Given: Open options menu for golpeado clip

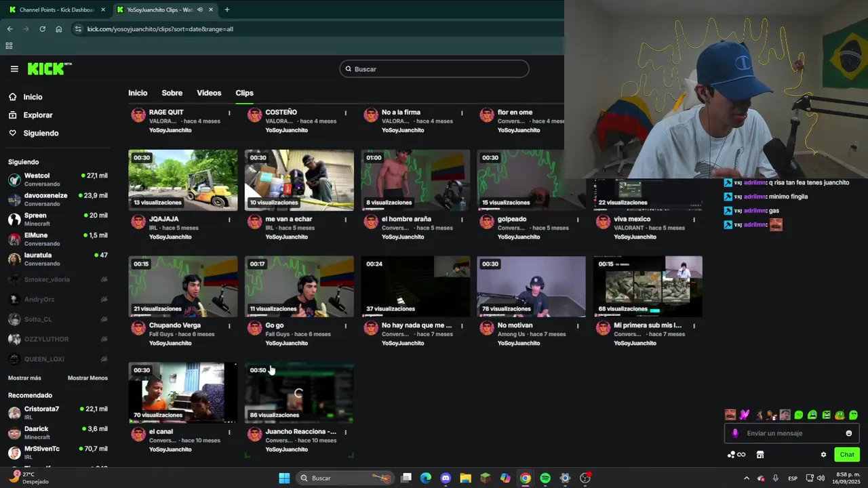Looking at the screenshot, I should [578, 220].
